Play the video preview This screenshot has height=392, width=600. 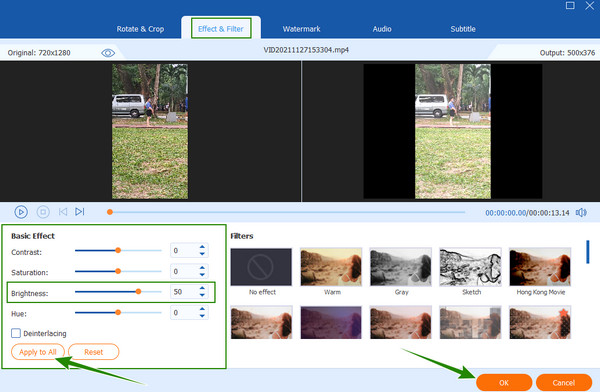coord(21,212)
